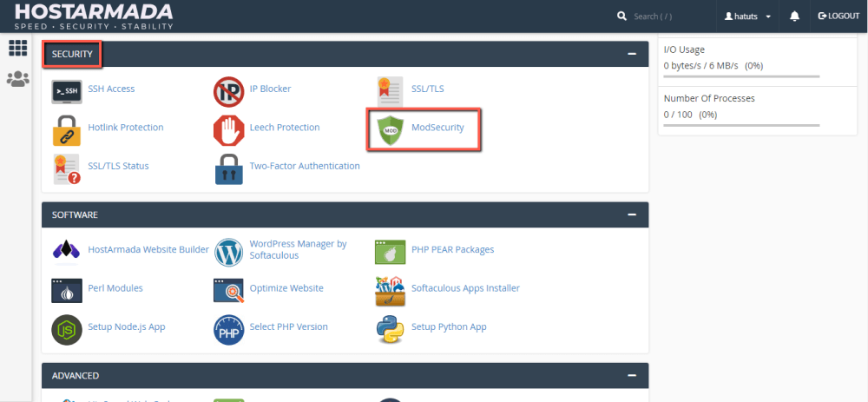Click the notifications bell icon
Viewport: 868px width, 402px height.
pyautogui.click(x=794, y=16)
